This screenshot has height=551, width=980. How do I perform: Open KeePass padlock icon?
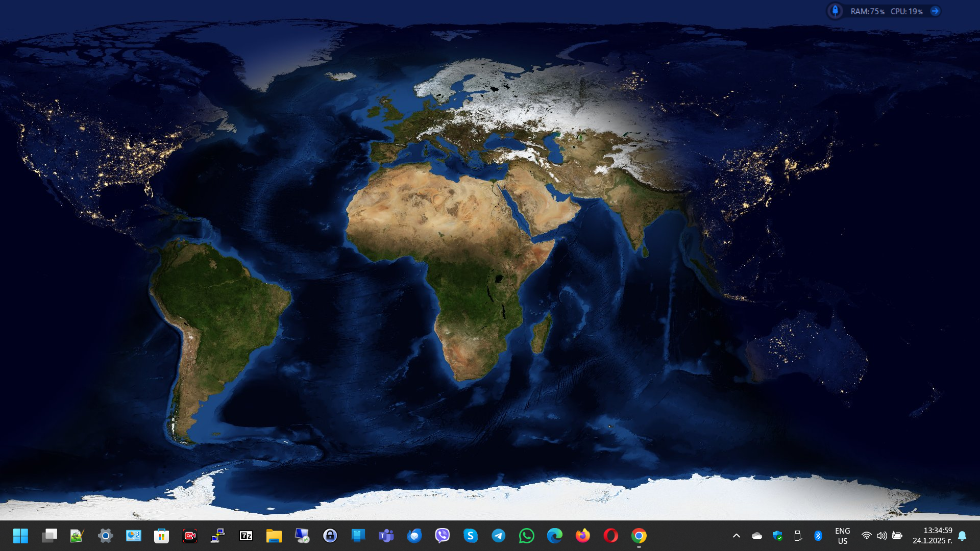(x=330, y=536)
